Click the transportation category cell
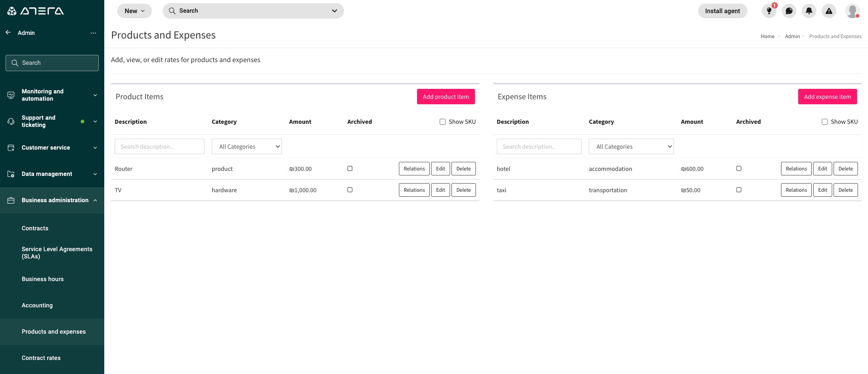The width and height of the screenshot is (868, 374). point(608,190)
